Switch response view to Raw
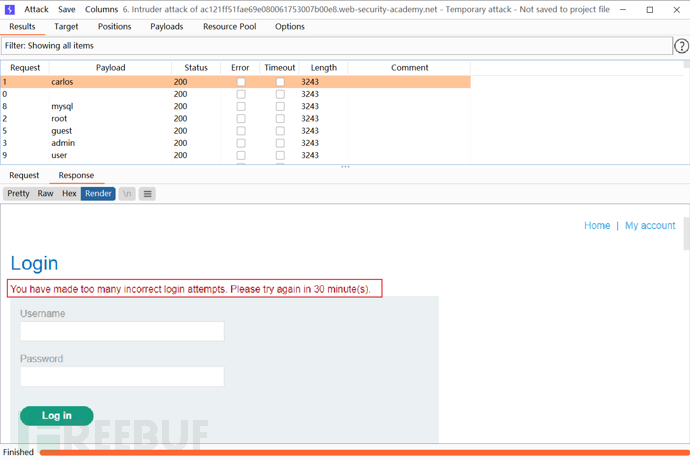This screenshot has width=690, height=460. [45, 194]
